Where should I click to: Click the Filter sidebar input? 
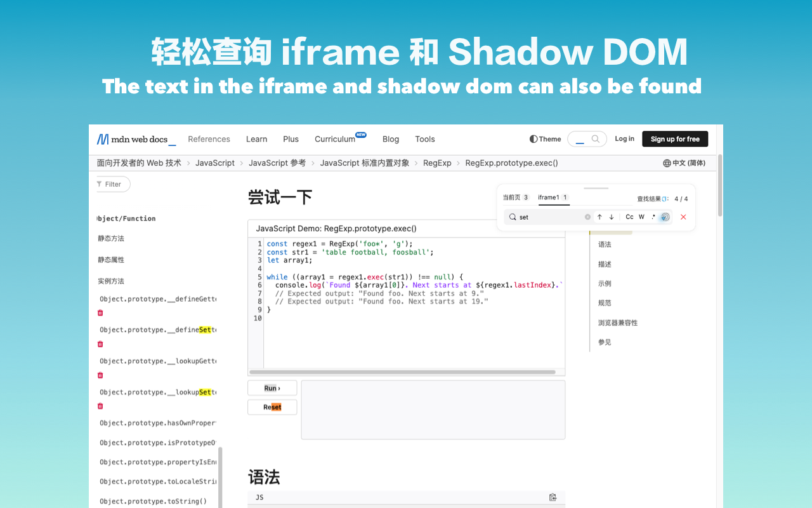(113, 184)
